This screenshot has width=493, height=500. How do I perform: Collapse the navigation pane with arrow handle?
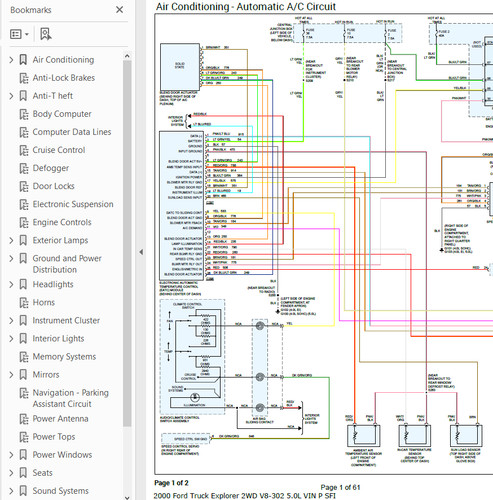coord(141,252)
